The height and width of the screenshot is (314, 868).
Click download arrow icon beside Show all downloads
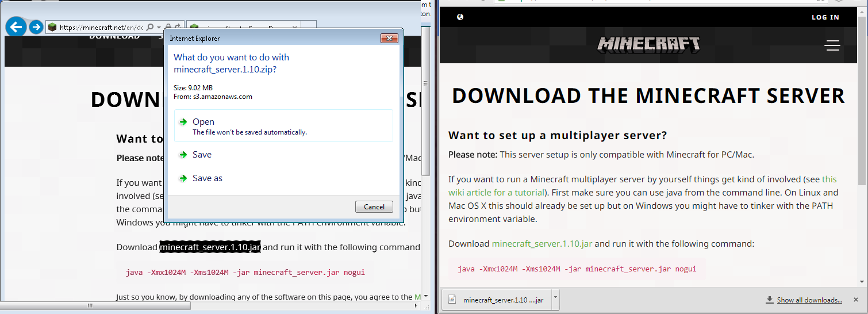pyautogui.click(x=770, y=300)
